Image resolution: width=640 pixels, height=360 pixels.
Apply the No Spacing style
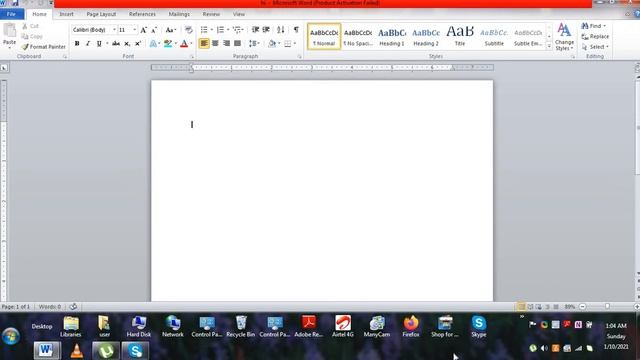pyautogui.click(x=358, y=37)
